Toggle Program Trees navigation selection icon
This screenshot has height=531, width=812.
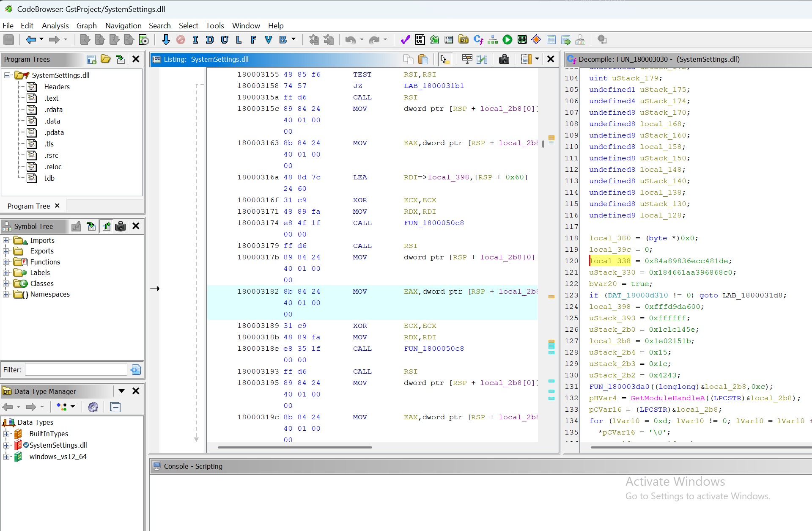[121, 59]
